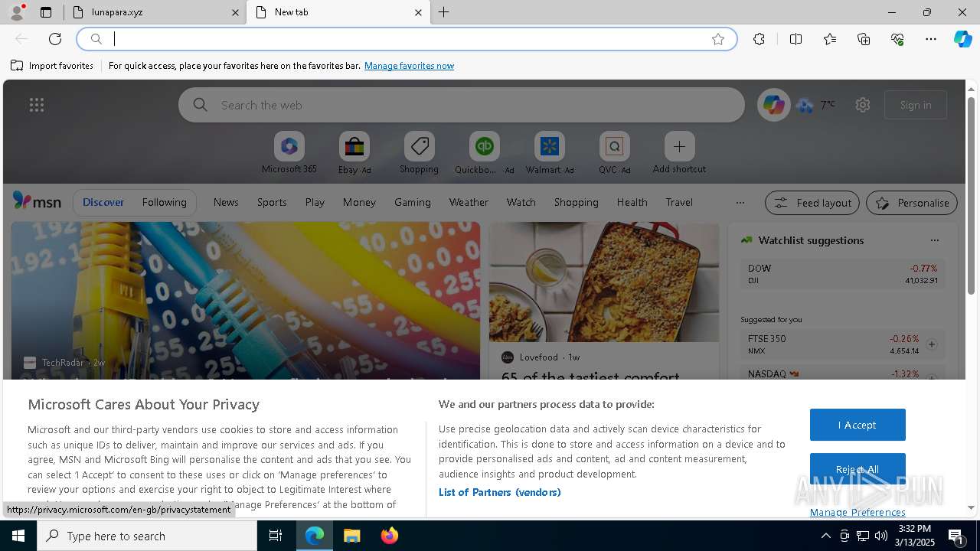Open the Play category
The image size is (980, 551).
tap(315, 202)
